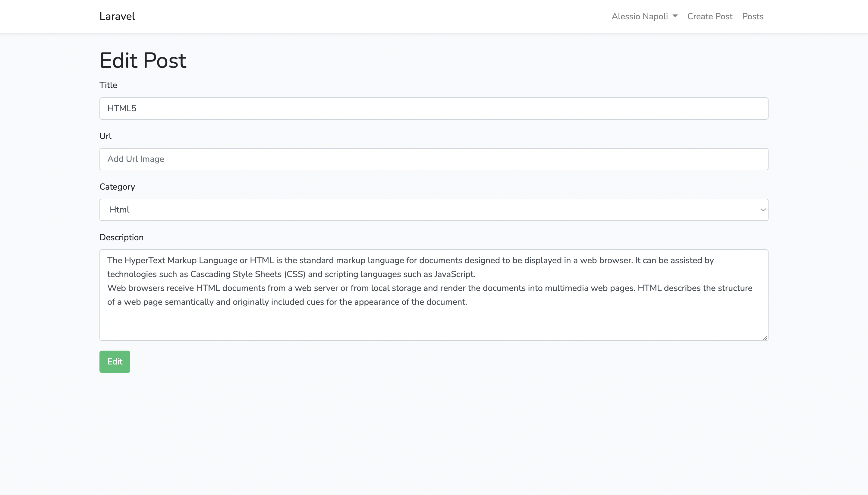Click the Description label
The image size is (868, 495).
point(121,237)
